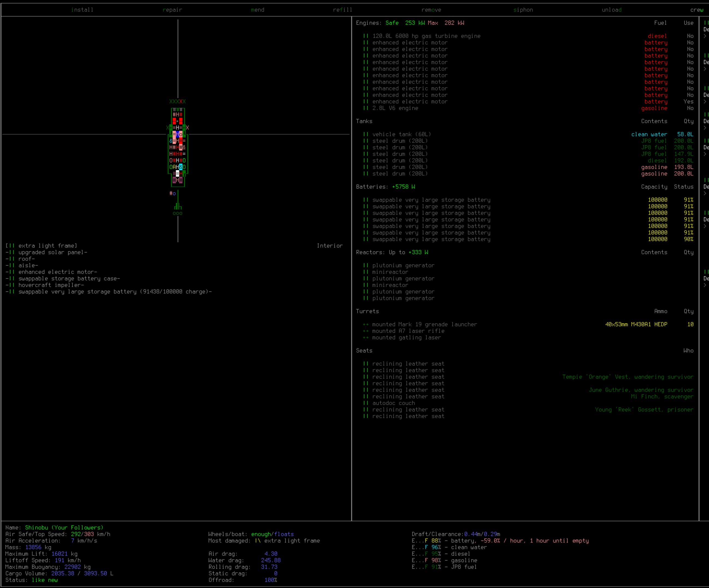Screen dimensions: 709x588
Task: Click the blue highlighted H cursor tile
Action: pos(178,134)
